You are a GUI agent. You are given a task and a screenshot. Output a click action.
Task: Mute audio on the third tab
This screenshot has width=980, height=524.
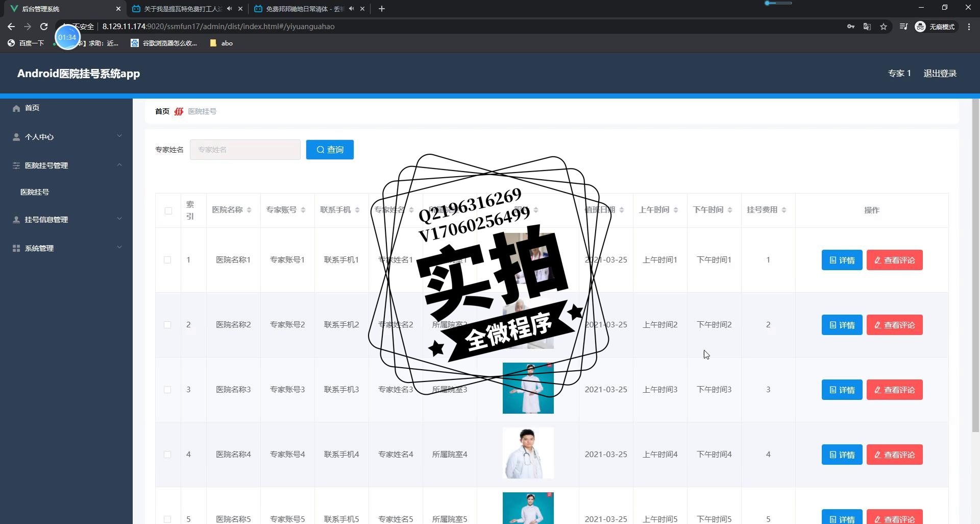[351, 9]
